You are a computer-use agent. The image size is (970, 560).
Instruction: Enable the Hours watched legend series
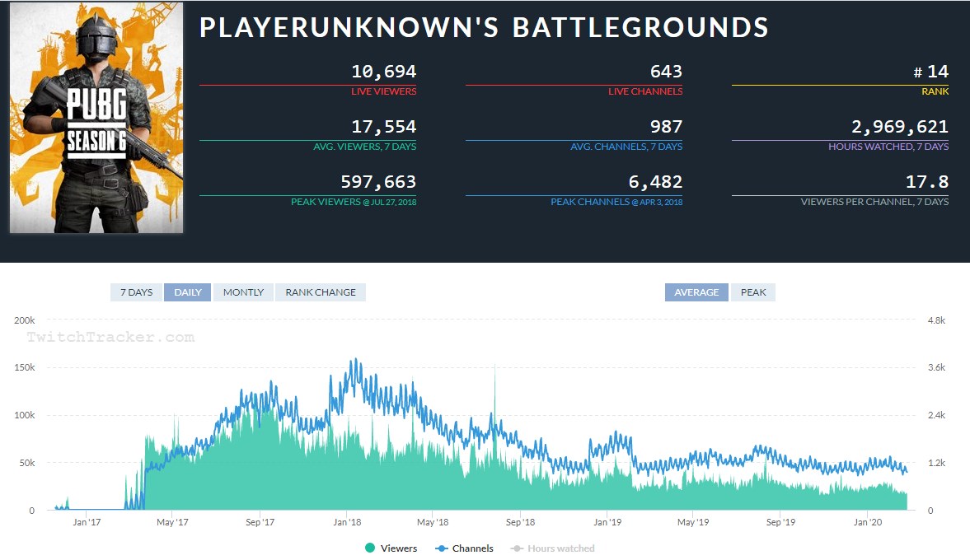[552, 548]
